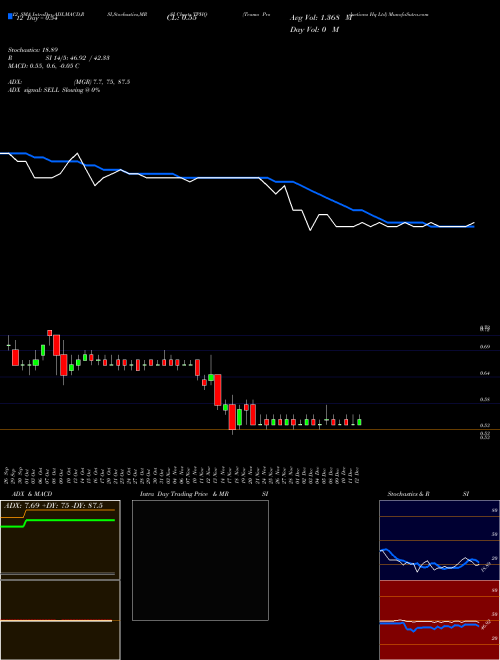Click the last green candlestick on the right
Screen dimensions: 500x660
pyautogui.click(x=359, y=422)
